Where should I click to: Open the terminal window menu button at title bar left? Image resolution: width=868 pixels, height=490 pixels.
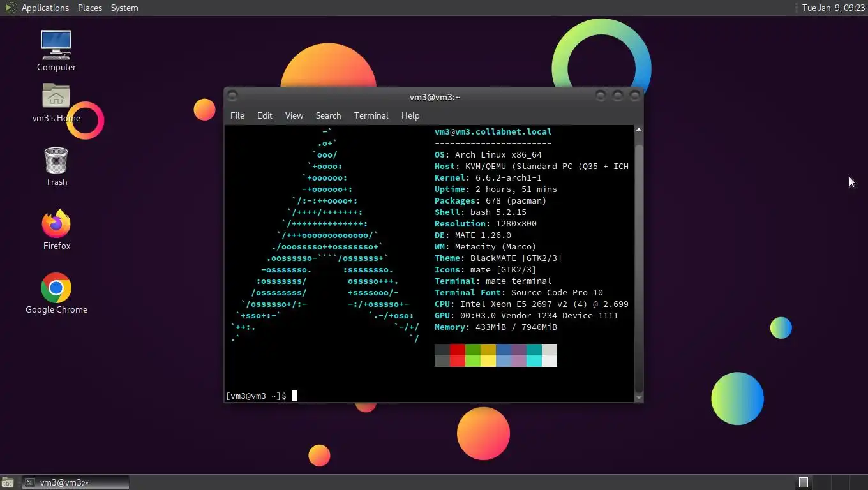pos(232,96)
